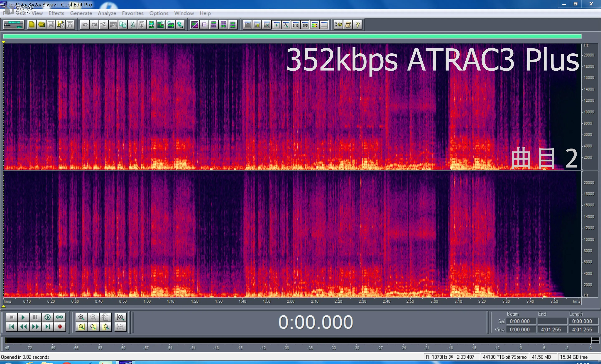This screenshot has width=601, height=364.
Task: Open the Effects menu
Action: tap(56, 13)
